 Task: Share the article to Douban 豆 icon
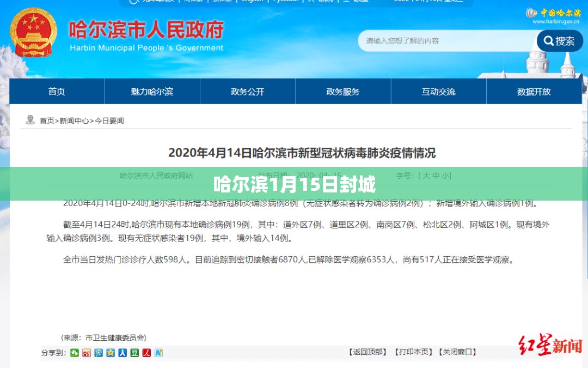coord(134,353)
